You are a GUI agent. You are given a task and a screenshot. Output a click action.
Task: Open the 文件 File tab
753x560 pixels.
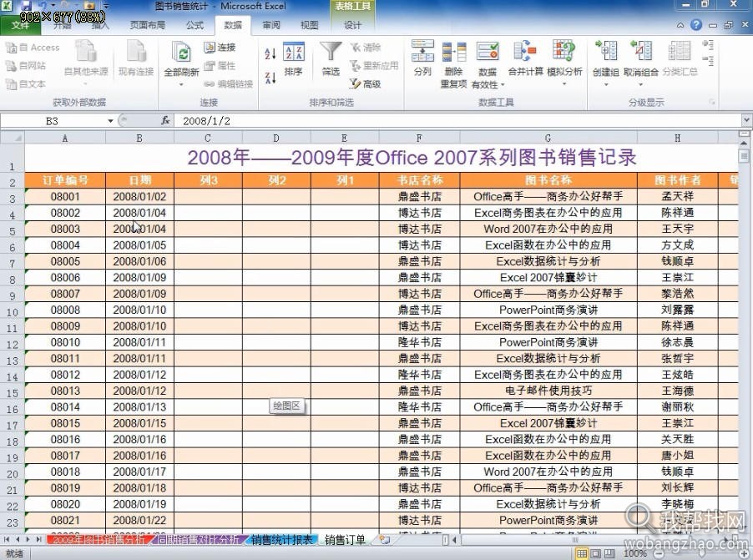coord(21,25)
